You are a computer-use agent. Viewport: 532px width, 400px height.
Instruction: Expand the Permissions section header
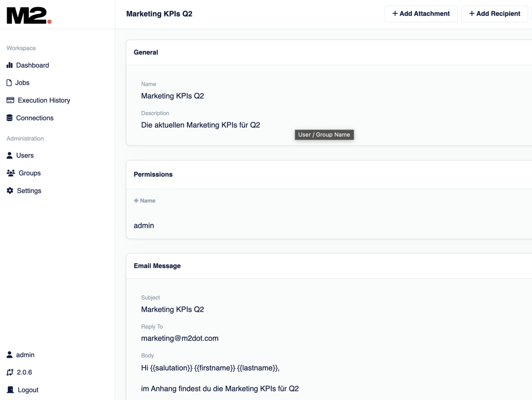click(x=153, y=174)
